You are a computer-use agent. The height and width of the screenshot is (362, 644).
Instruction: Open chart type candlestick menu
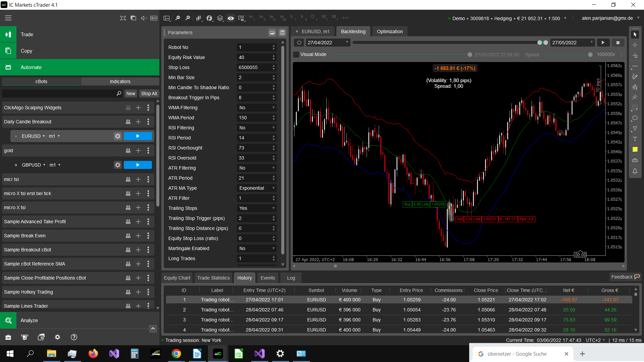pyautogui.click(x=199, y=18)
